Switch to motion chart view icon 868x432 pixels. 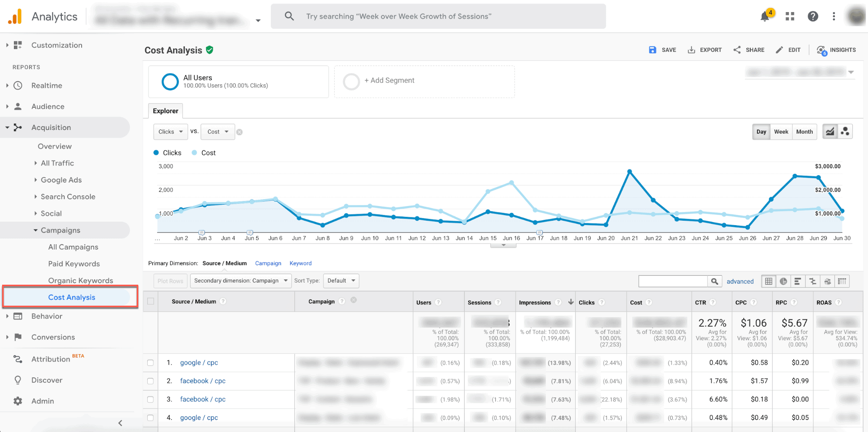click(845, 132)
